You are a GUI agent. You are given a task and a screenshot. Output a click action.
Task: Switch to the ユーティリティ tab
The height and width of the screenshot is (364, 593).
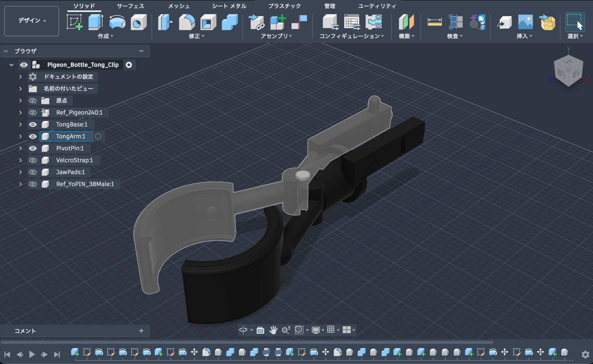(x=377, y=6)
